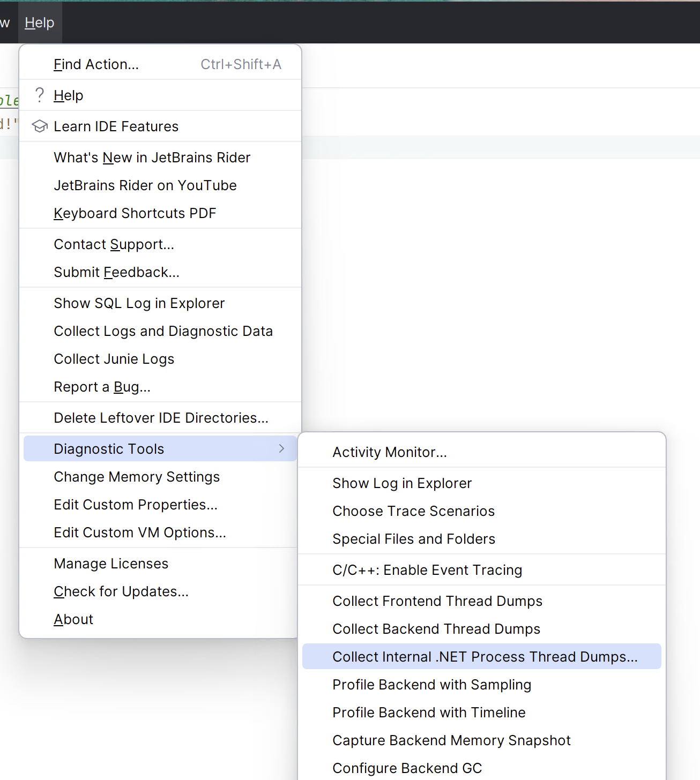Expand the Diagnostic Tools submenu arrow
Screen dimensions: 700x780
coord(281,449)
